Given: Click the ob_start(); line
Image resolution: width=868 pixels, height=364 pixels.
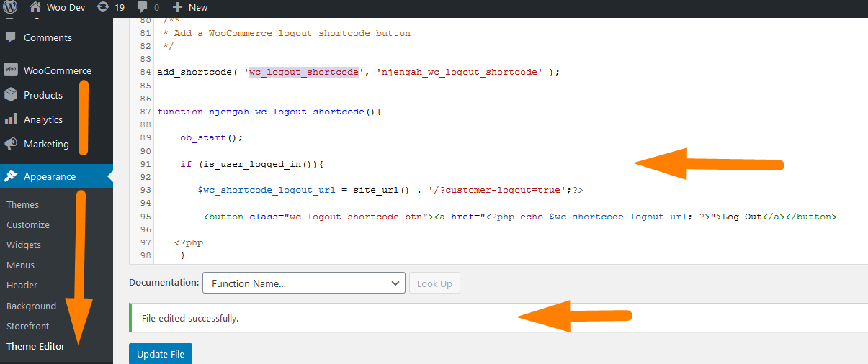Looking at the screenshot, I should tap(212, 137).
